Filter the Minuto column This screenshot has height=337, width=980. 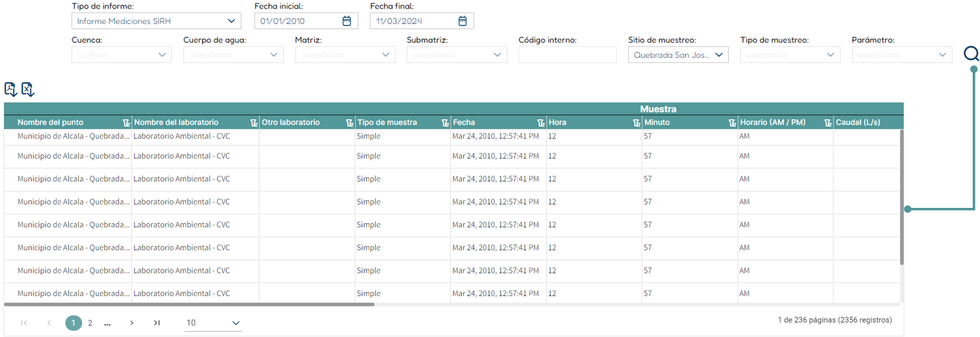point(732,122)
